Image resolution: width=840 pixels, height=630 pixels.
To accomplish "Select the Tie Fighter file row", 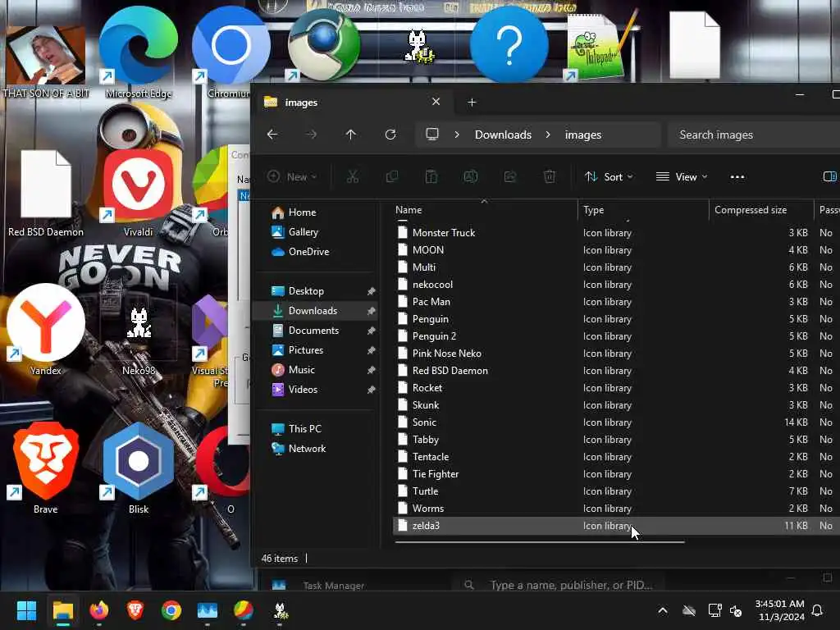I will [x=616, y=473].
